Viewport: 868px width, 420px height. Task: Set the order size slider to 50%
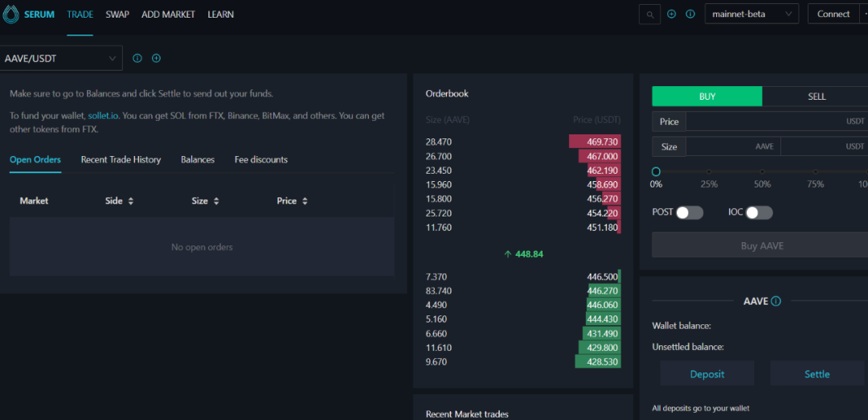(762, 171)
